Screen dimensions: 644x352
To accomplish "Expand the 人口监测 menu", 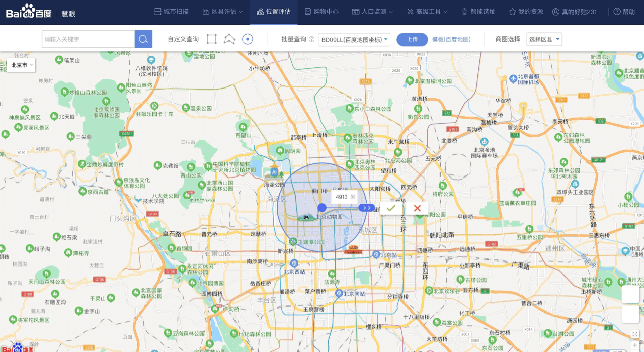I will [373, 12].
